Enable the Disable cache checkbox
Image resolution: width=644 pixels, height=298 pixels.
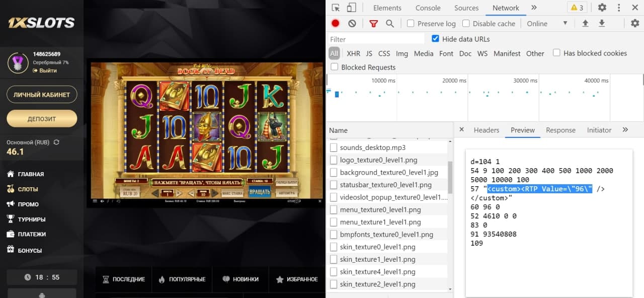pos(466,24)
